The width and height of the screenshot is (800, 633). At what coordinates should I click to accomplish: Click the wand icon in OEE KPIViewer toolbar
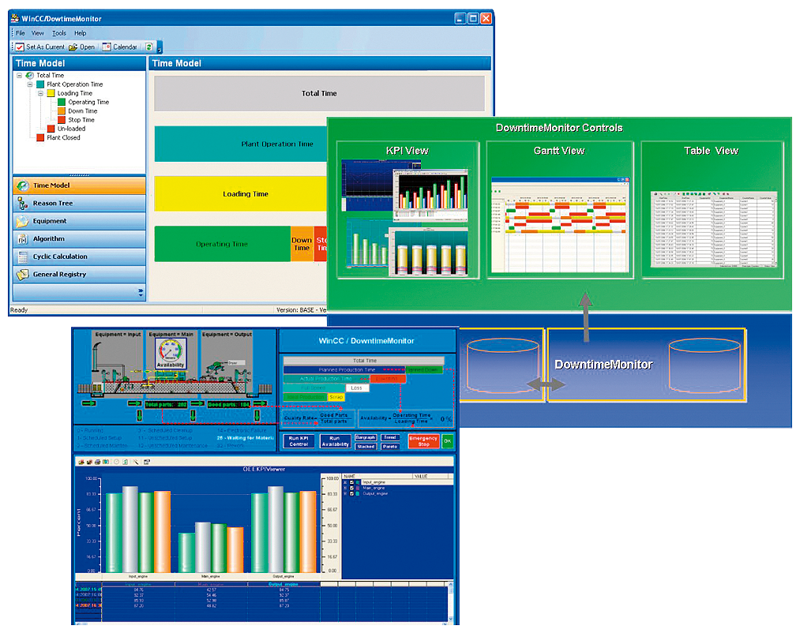[136, 462]
